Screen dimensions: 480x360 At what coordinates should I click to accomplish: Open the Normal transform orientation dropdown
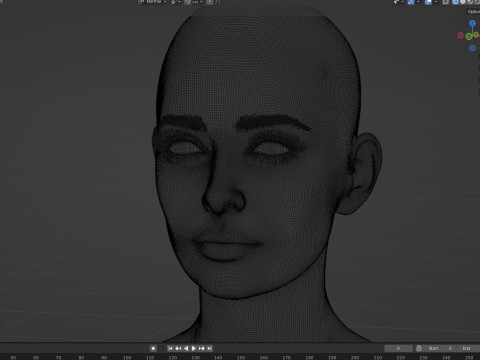[x=152, y=2]
